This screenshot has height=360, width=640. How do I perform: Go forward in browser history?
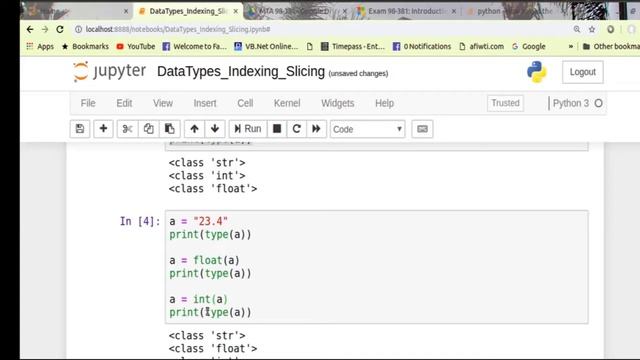tap(45, 29)
